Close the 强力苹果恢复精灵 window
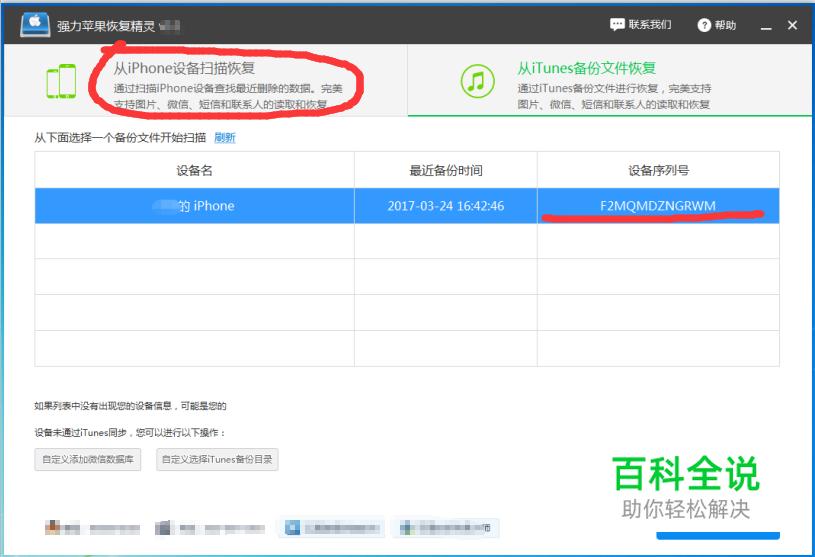Screen dimensions: 815x557 (x=792, y=25)
